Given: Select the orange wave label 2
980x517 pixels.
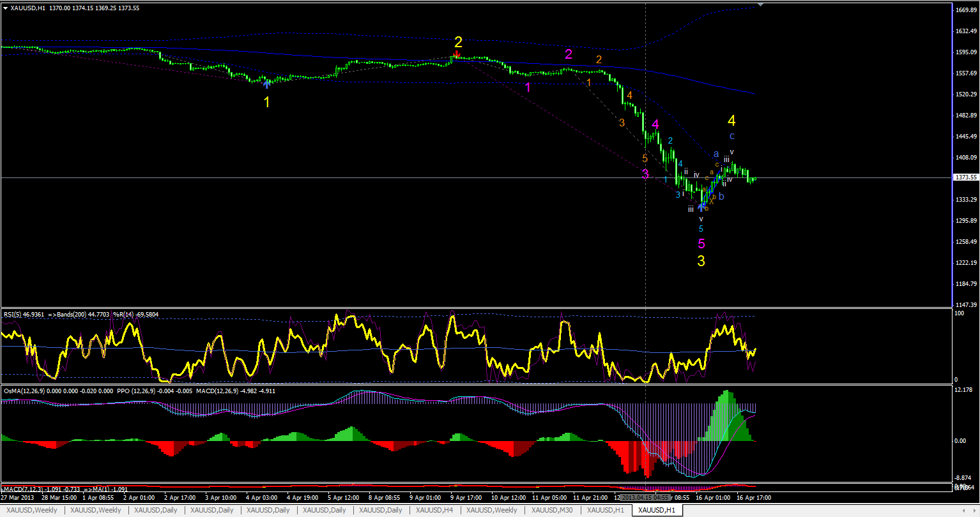Looking at the screenshot, I should (599, 60).
